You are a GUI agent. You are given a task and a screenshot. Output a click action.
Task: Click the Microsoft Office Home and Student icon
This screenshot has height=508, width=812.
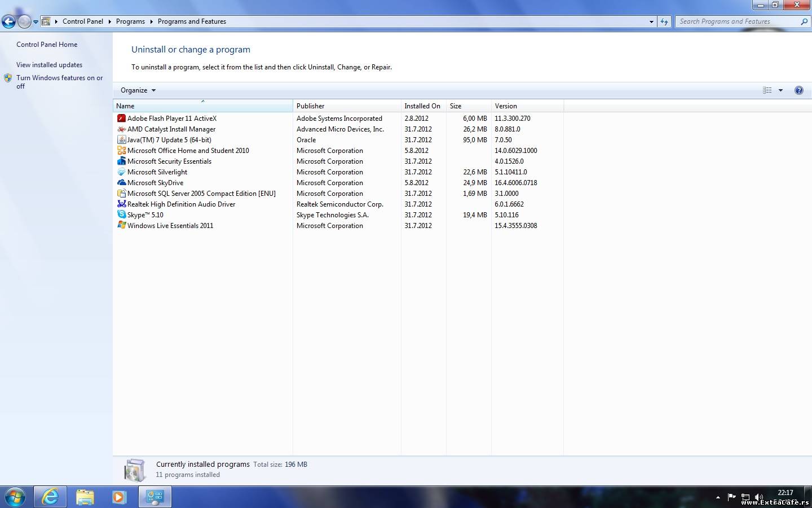121,151
